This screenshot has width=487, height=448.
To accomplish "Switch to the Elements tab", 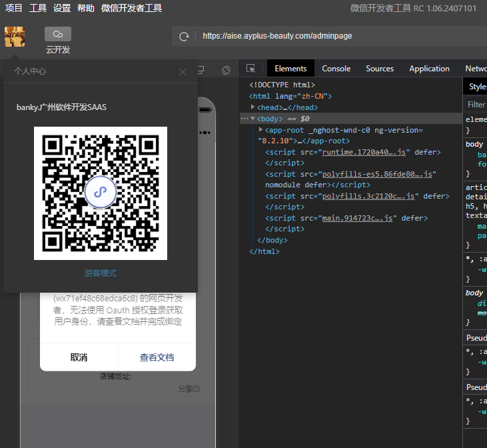I will pos(290,69).
